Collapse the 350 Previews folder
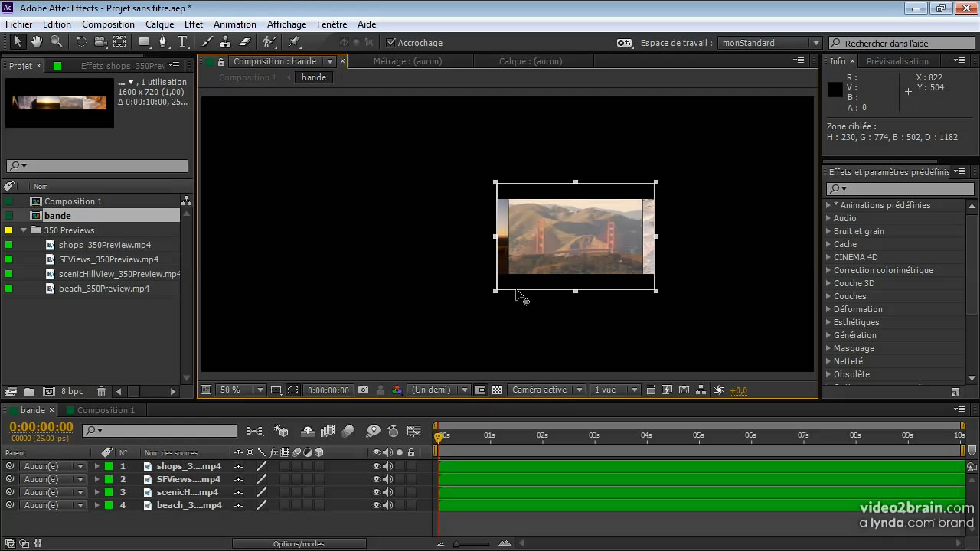The height and width of the screenshot is (551, 980). point(24,230)
